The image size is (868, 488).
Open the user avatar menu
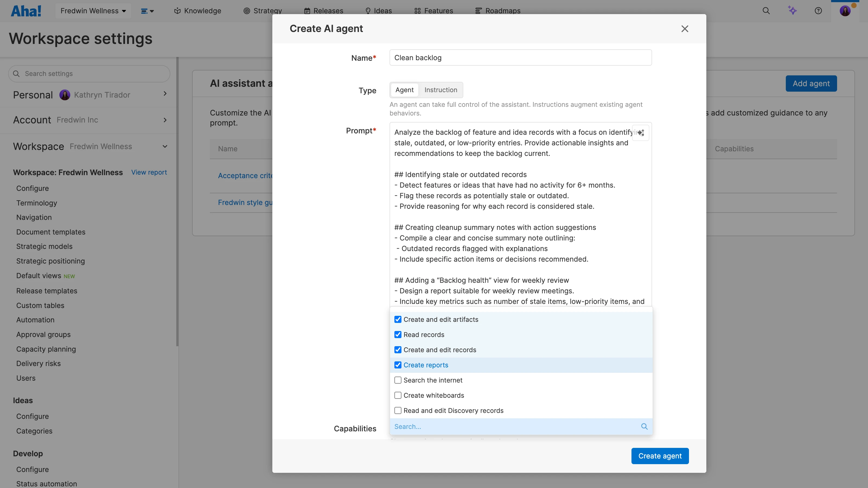(845, 11)
